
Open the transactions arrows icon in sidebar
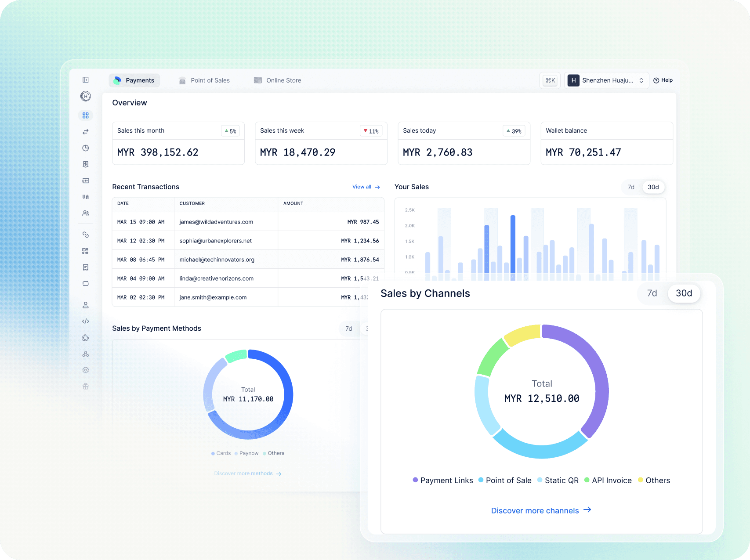[x=86, y=132]
